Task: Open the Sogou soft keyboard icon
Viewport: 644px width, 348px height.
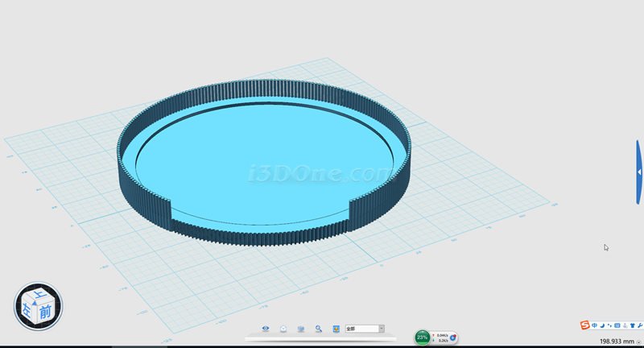Action: point(618,325)
